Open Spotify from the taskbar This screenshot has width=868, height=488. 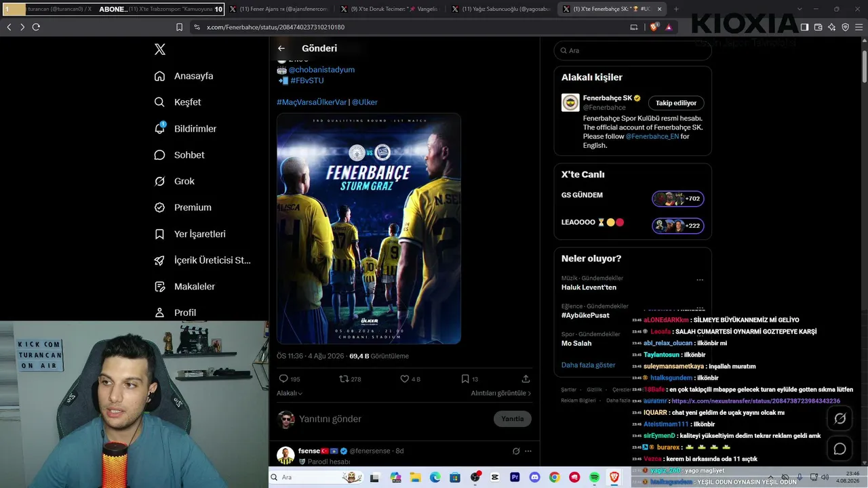(x=595, y=478)
